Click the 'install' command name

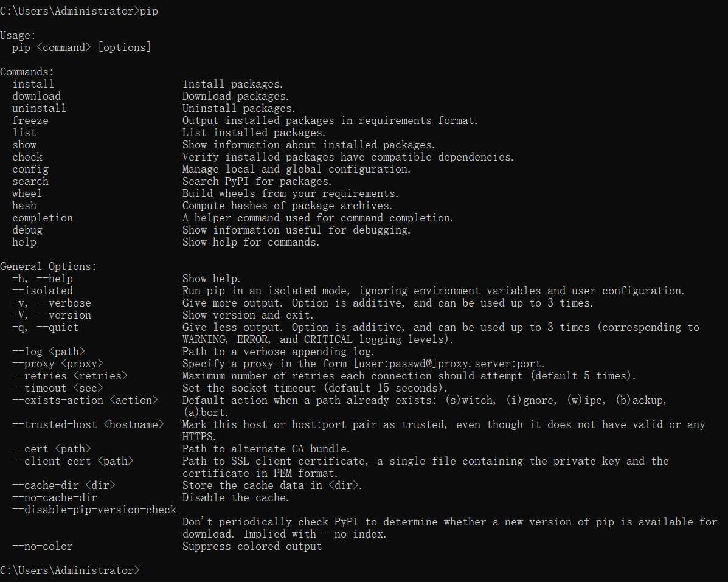coord(33,84)
